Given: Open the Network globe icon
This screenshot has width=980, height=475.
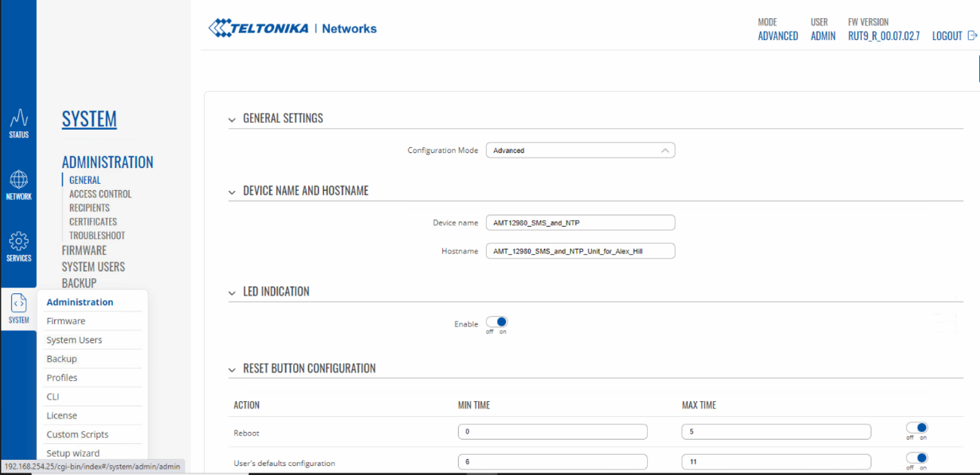Looking at the screenshot, I should 19,180.
